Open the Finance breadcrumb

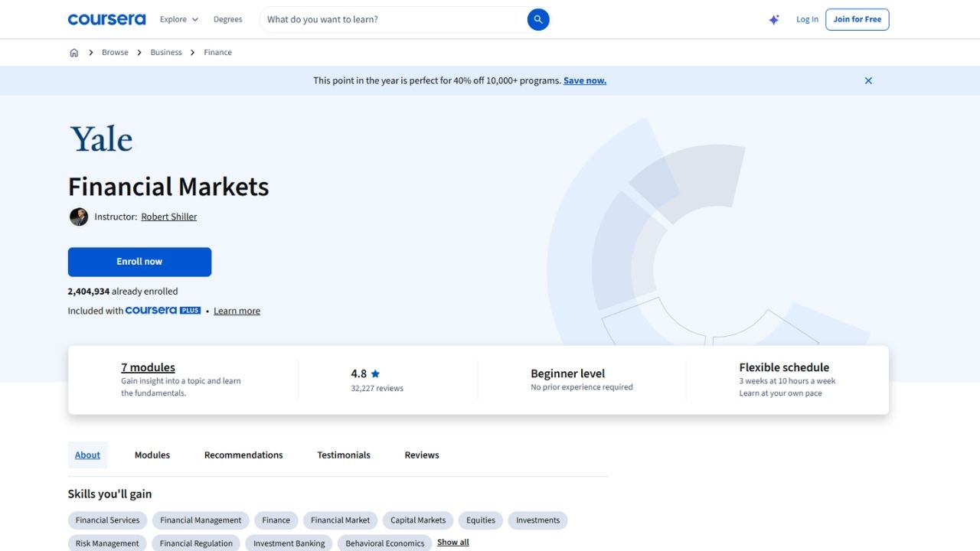point(218,53)
